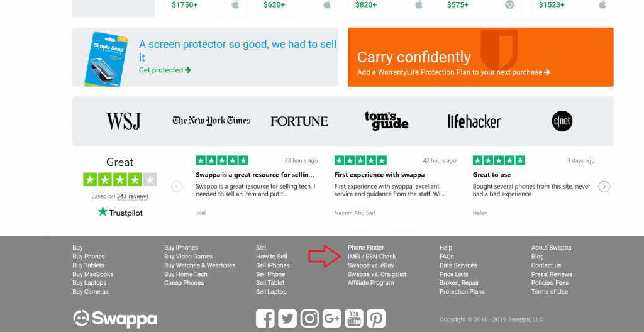The height and width of the screenshot is (332, 644).
Task: Click Sell iPhones footer link
Action: [x=273, y=265]
